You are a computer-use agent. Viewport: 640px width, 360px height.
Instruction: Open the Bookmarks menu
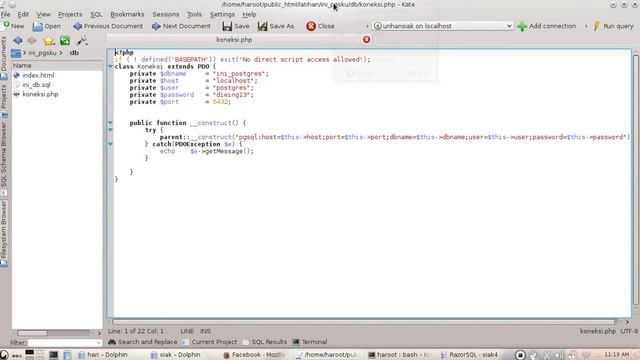coord(127,14)
